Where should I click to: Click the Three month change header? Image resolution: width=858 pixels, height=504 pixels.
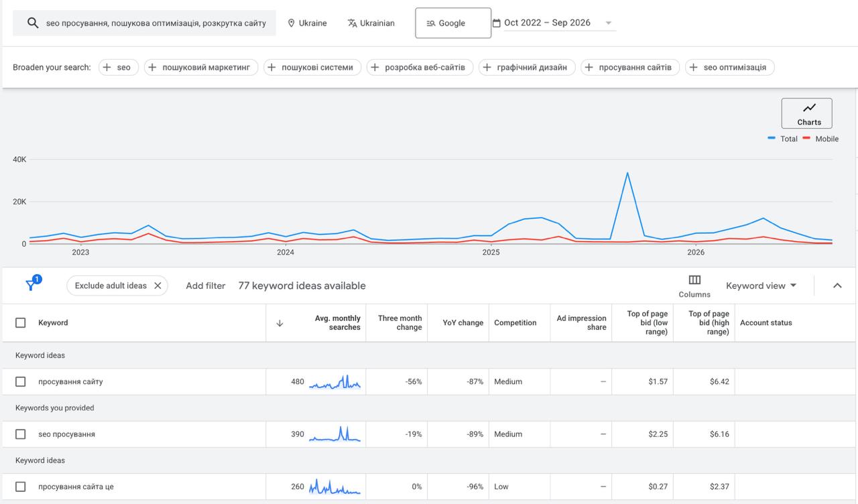tap(400, 323)
